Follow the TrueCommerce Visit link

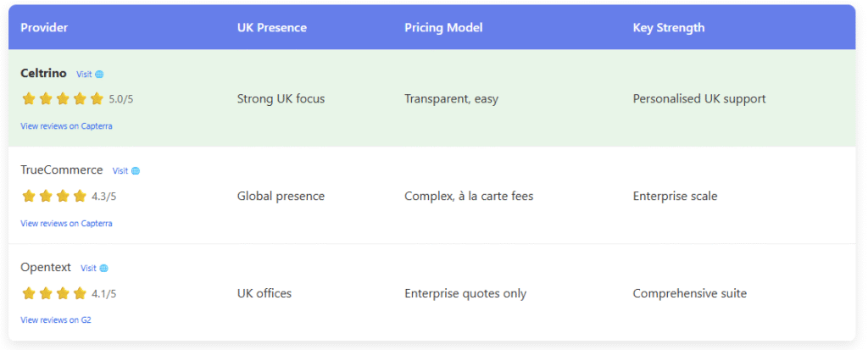tap(120, 171)
